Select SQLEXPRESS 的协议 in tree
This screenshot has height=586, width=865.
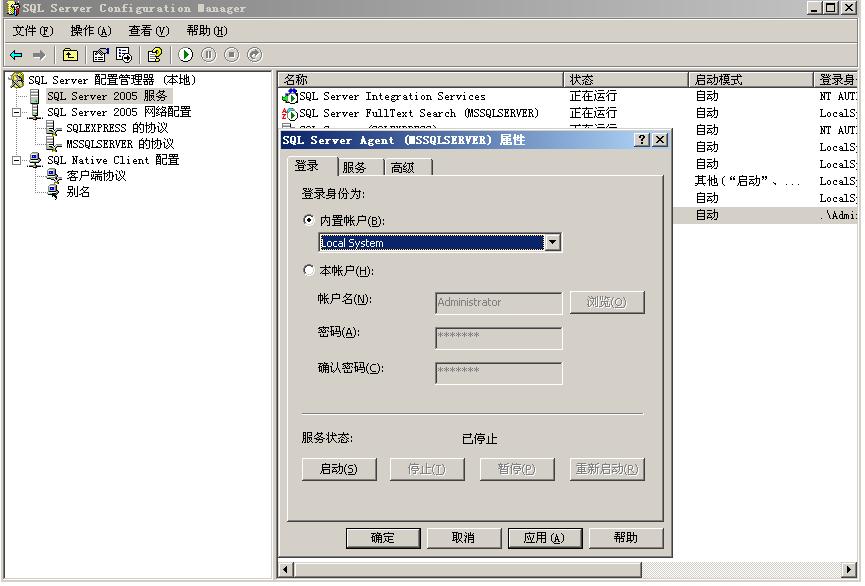(117, 129)
